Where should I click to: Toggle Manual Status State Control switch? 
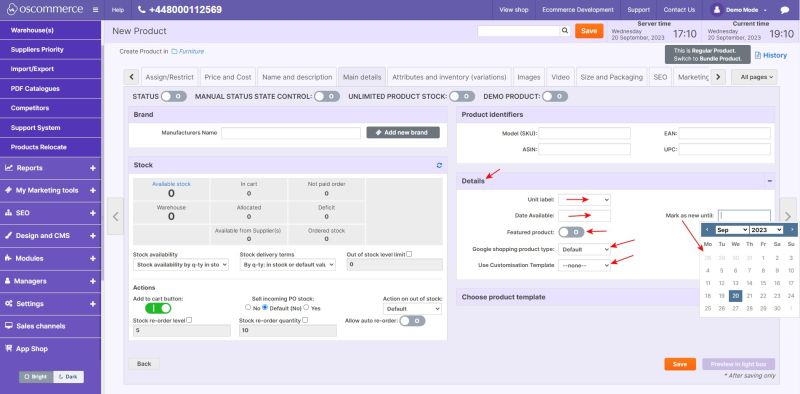coord(327,96)
